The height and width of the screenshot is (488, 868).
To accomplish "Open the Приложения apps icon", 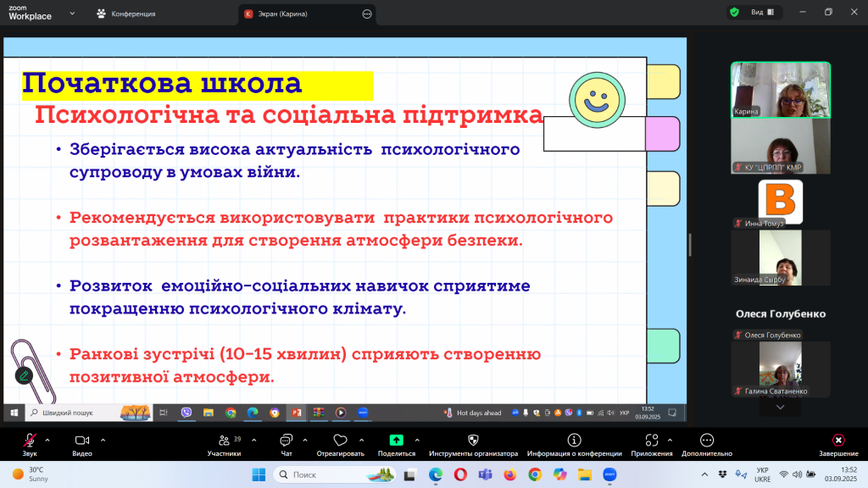I will pos(651,441).
